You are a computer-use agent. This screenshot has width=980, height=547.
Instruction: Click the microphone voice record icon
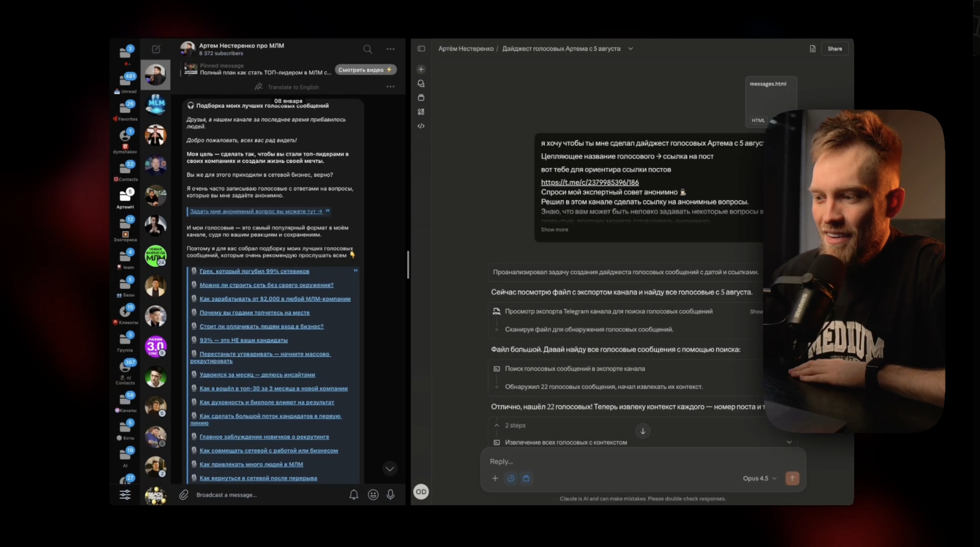click(x=390, y=494)
